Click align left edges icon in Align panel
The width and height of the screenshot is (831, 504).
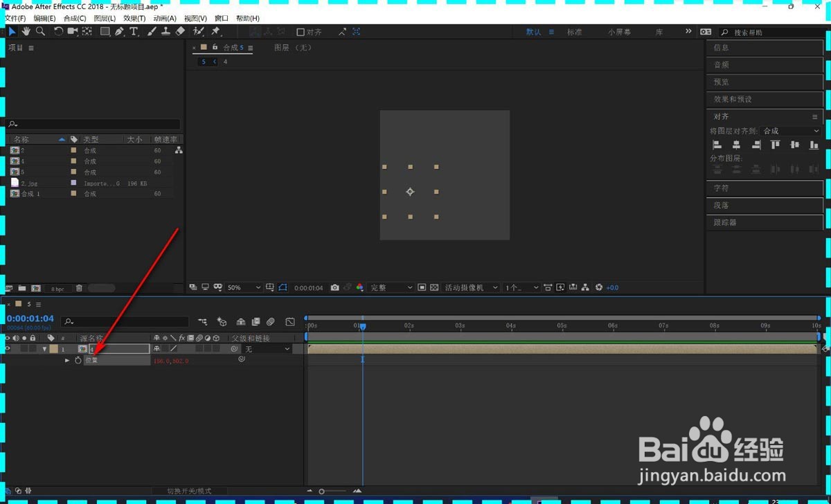[x=717, y=145]
